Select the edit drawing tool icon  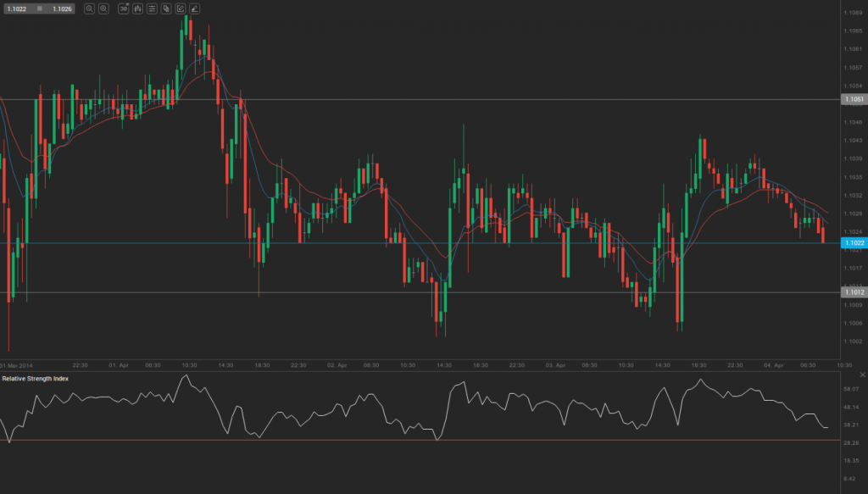[x=181, y=8]
